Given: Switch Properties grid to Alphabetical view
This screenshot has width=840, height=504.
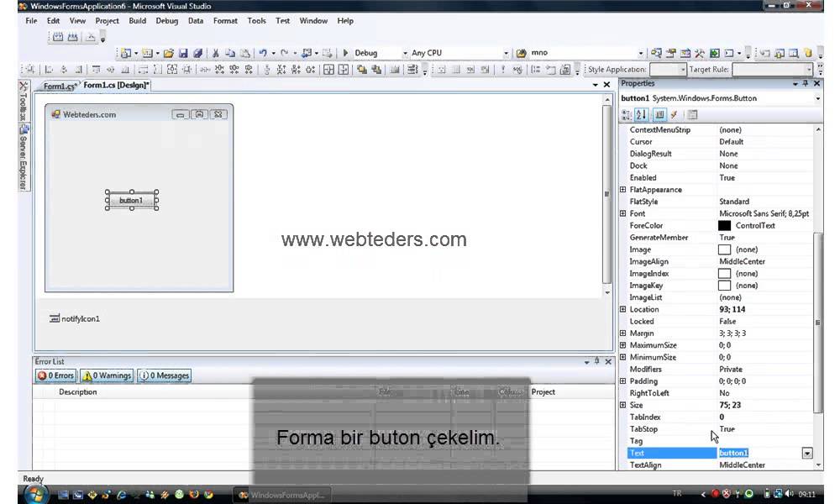Looking at the screenshot, I should click(x=641, y=114).
